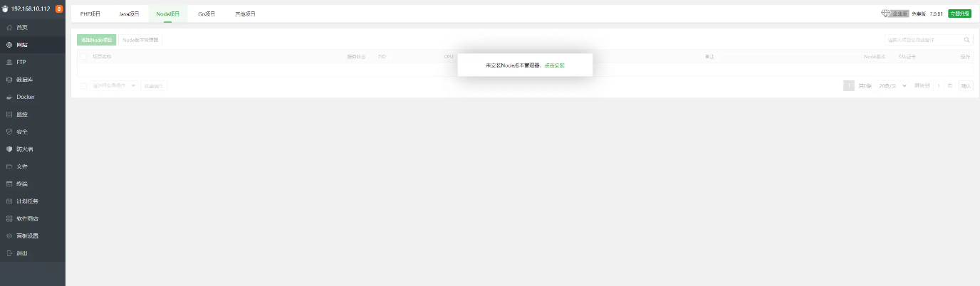Open the 软件商店 software store
Screen dimensions: 980x286
pyautogui.click(x=27, y=218)
